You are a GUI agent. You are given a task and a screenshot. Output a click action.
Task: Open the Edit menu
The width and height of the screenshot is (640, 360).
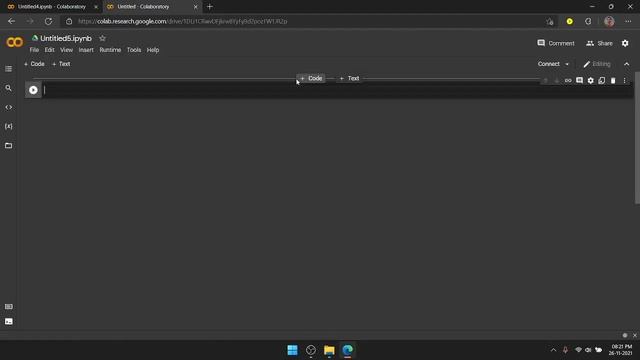pos(49,50)
